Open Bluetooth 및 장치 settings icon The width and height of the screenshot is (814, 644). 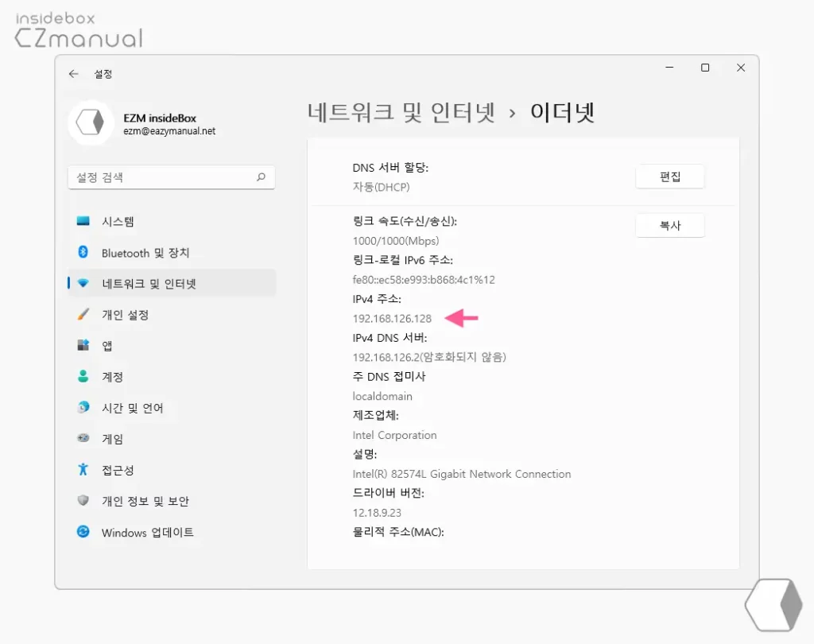[82, 253]
